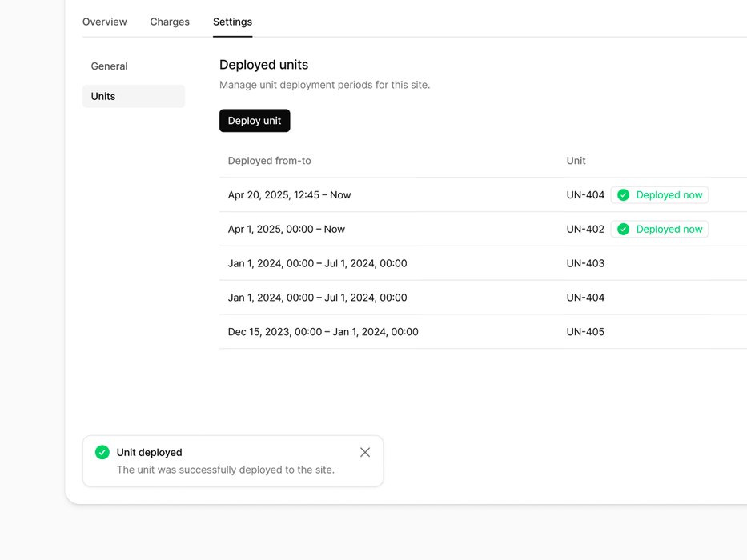The height and width of the screenshot is (560, 747).
Task: Click green checkmark icon beside UN-404
Action: (x=623, y=195)
